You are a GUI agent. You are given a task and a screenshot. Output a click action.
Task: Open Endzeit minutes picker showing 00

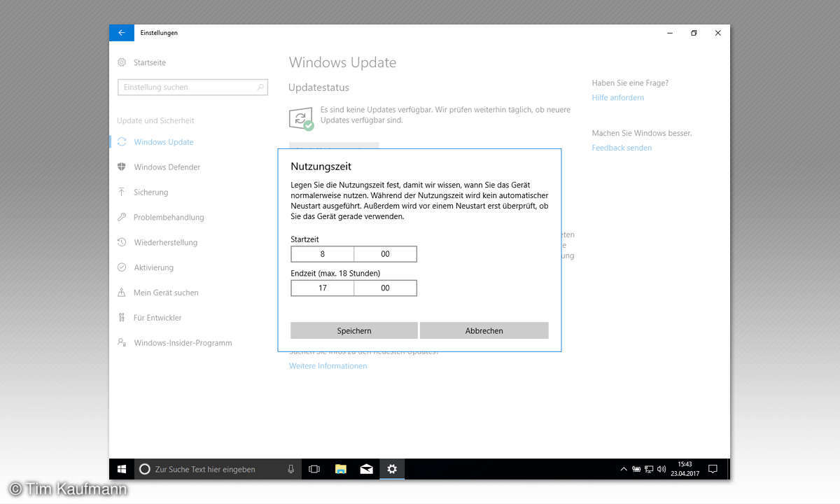tap(385, 288)
